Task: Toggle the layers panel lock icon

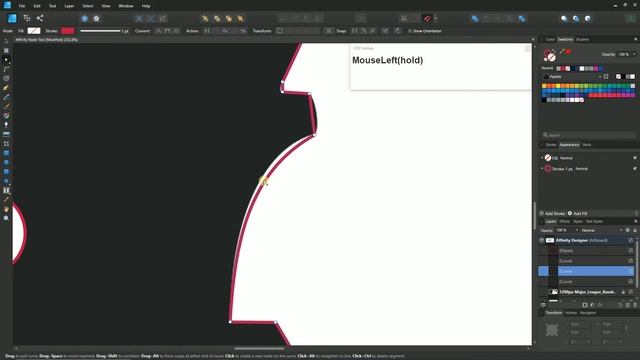Action: (635, 231)
